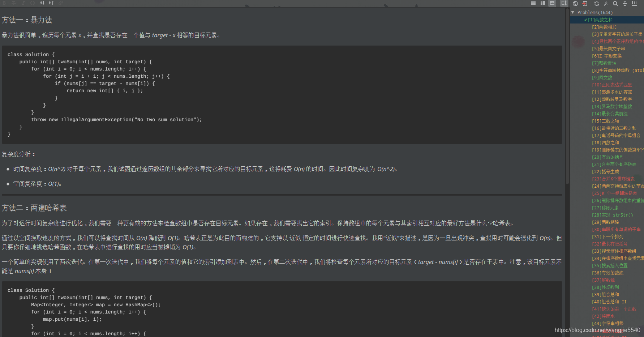Open problem [3]无重复字符的最长子串
The image size is (644, 337).
click(617, 34)
